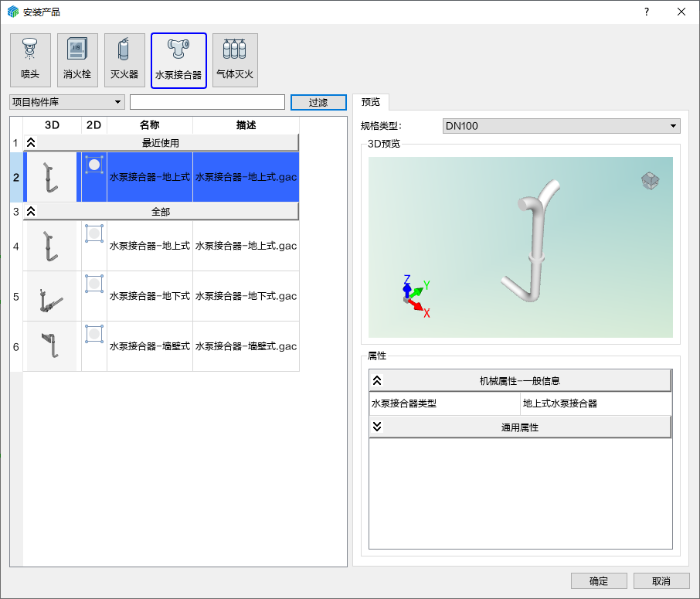Click row number 2 header
The image size is (700, 599).
16,177
